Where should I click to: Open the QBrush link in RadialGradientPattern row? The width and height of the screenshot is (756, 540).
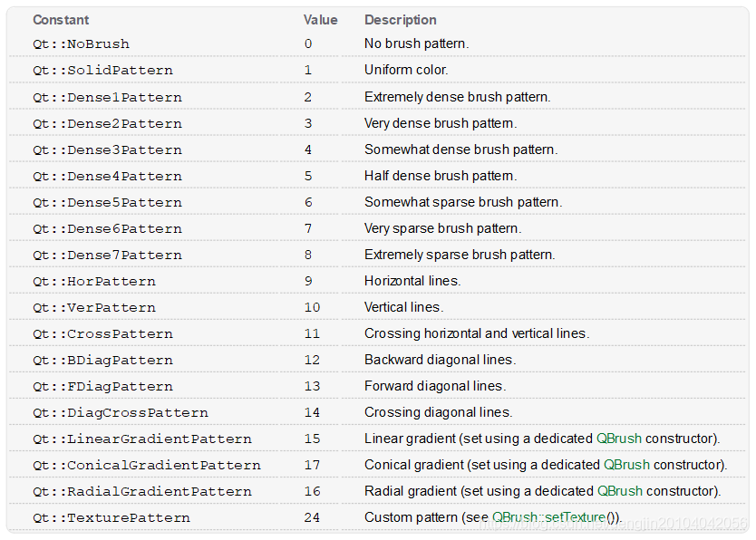pos(619,491)
